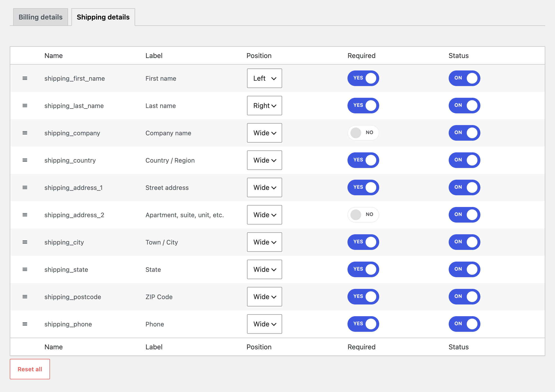555x392 pixels.
Task: Turn off Status for shipping_last_name
Action: [x=464, y=106]
